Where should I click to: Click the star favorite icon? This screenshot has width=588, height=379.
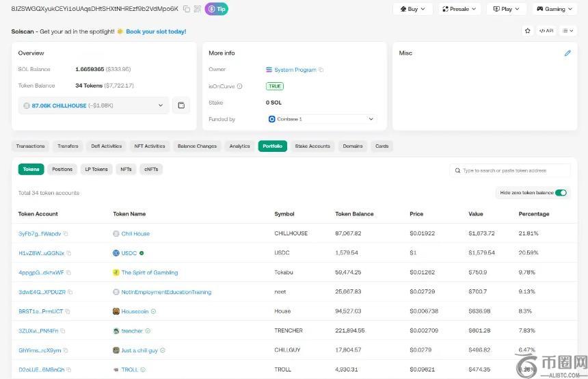pos(527,31)
